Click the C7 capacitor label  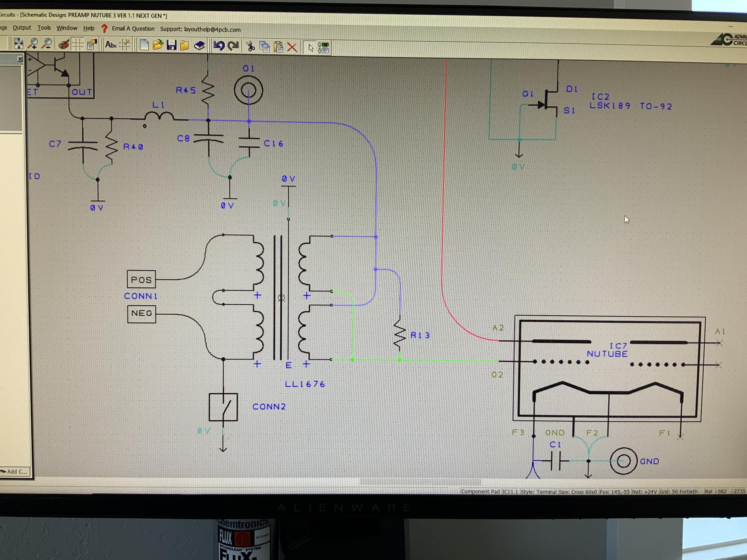(x=55, y=144)
